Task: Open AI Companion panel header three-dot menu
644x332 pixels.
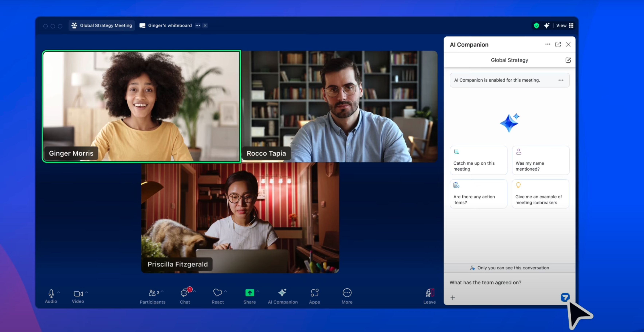Action: (548, 44)
